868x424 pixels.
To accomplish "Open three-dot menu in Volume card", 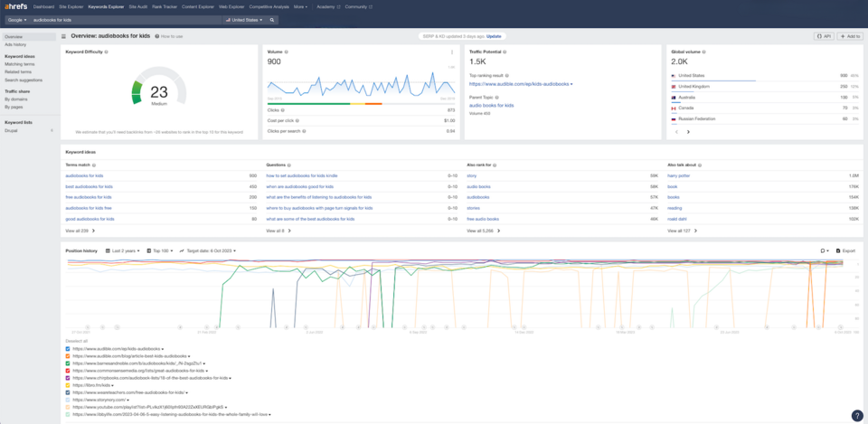I will [452, 52].
